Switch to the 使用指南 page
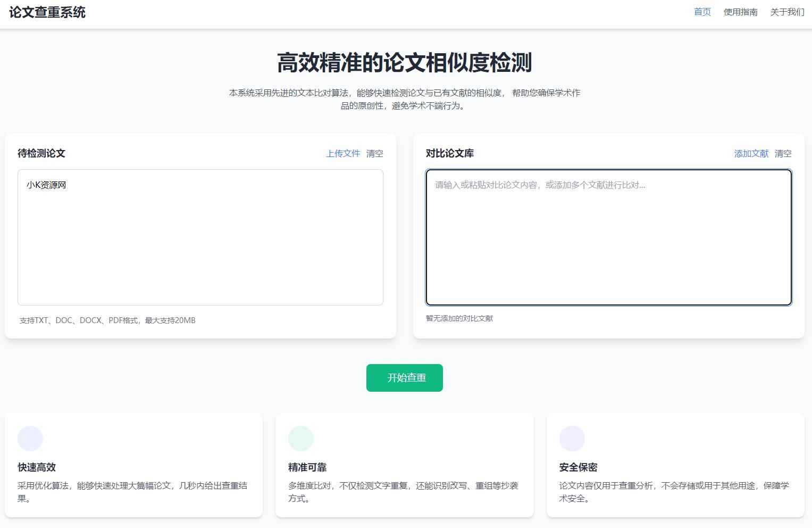812x528 pixels. (741, 12)
